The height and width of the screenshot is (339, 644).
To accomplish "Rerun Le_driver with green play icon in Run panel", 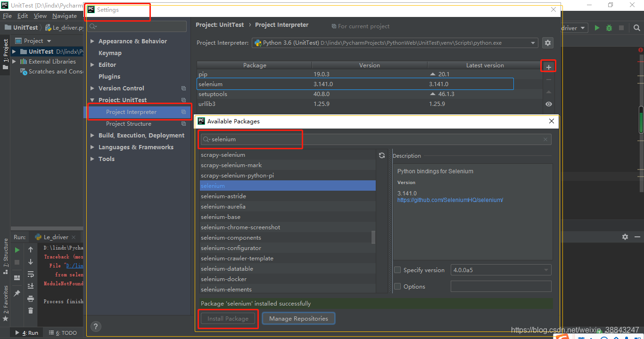I will tap(17, 250).
